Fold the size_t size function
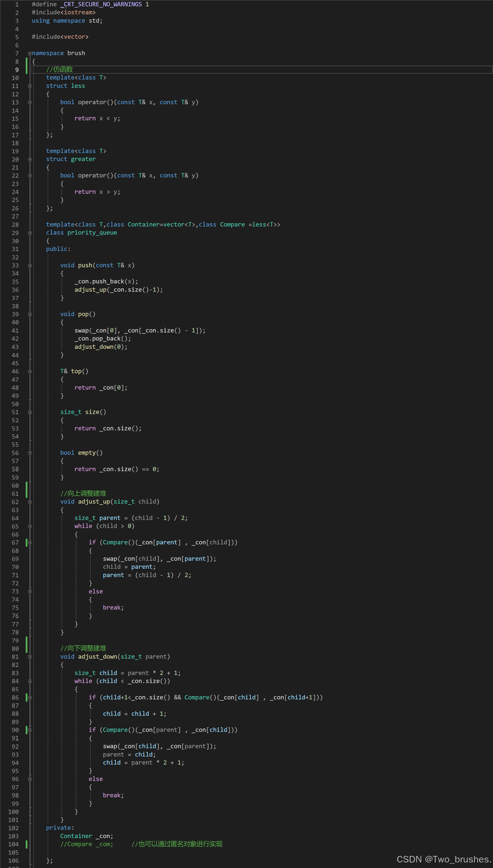 30,412
